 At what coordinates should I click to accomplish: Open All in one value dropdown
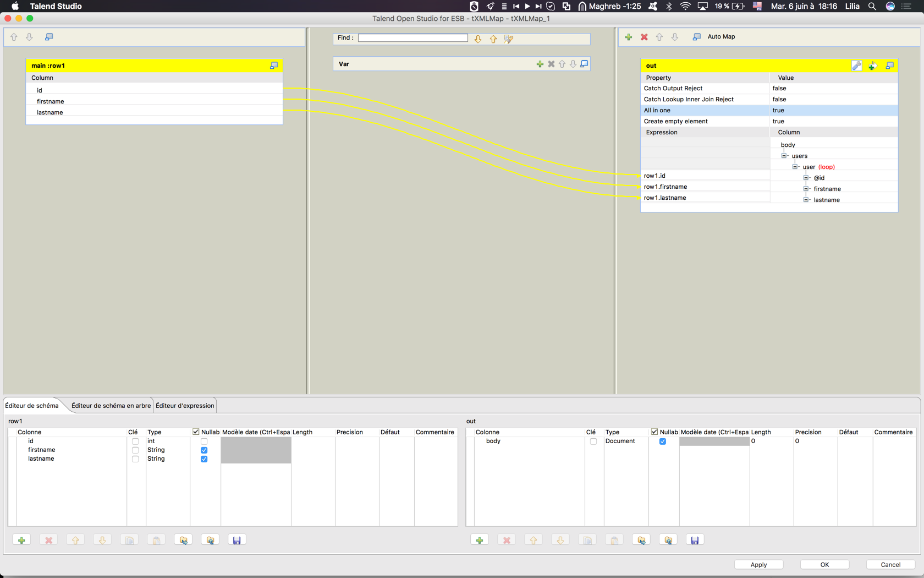click(833, 111)
